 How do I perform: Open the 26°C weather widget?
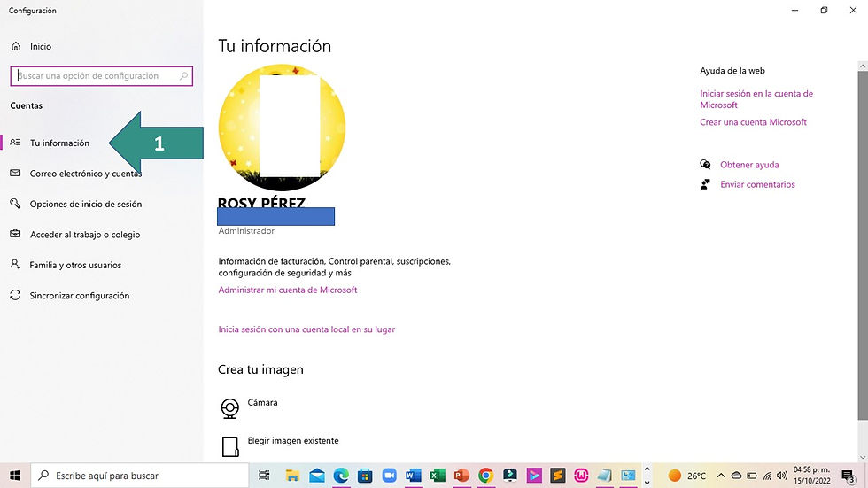click(687, 476)
